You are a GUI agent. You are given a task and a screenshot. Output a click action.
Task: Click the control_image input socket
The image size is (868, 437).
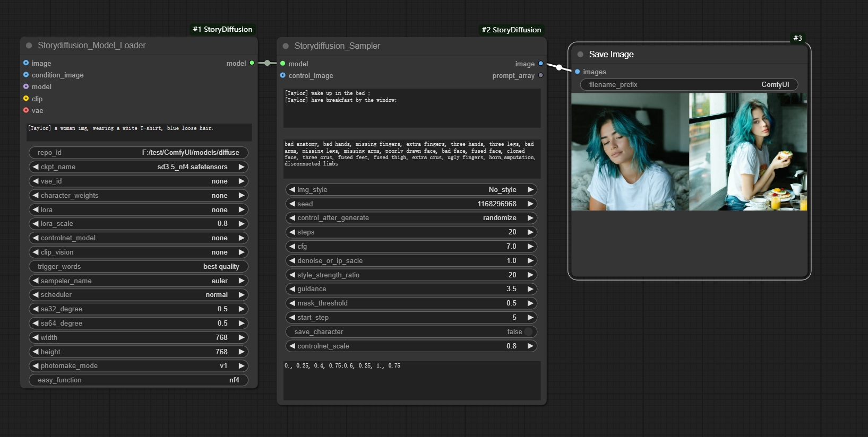point(283,75)
